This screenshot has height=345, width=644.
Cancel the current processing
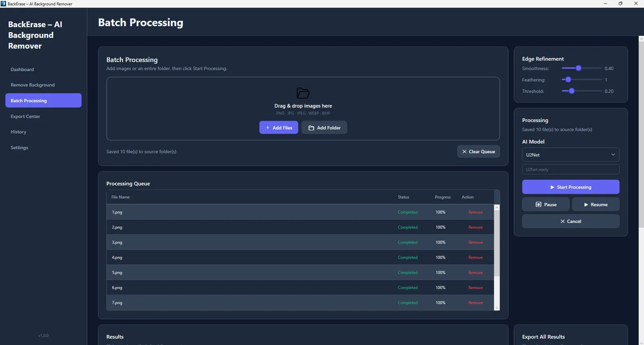571,221
